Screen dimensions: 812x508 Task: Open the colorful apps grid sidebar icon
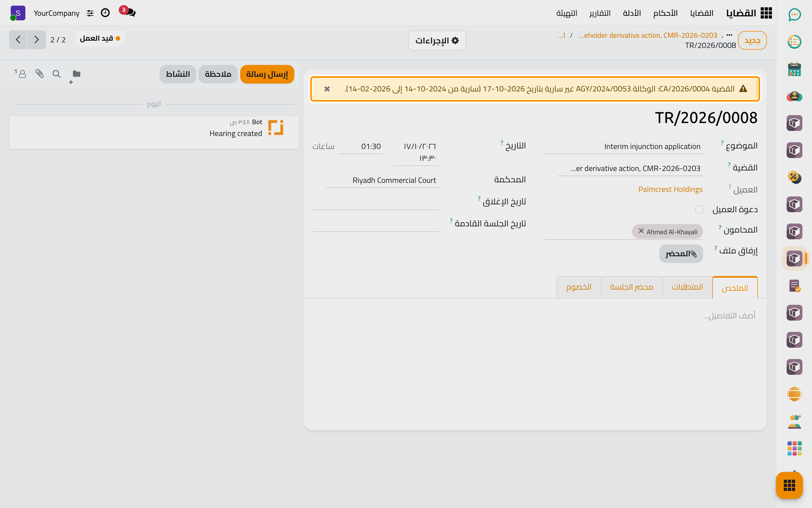pyautogui.click(x=794, y=448)
